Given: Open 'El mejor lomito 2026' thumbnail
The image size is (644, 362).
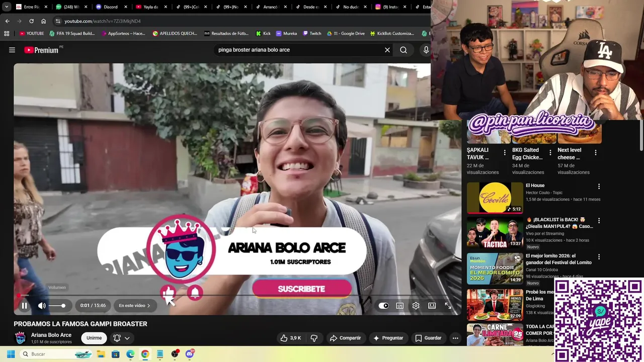Looking at the screenshot, I should click(x=495, y=268).
